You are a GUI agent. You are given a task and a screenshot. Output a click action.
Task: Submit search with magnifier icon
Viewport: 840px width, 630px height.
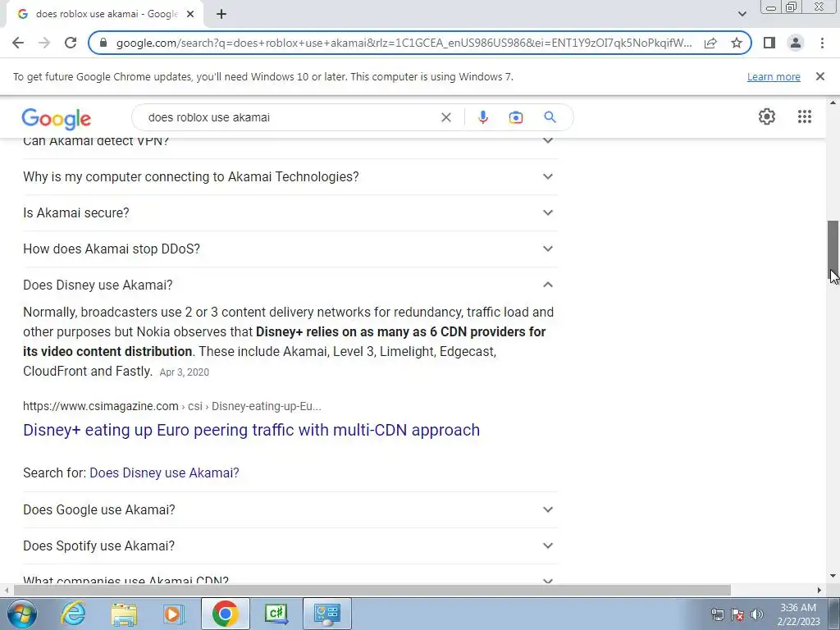(x=550, y=116)
